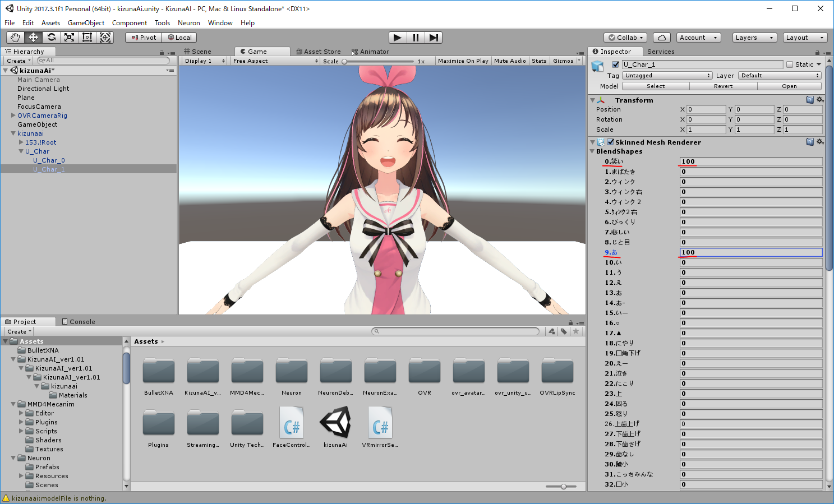Open Transform component help icon

coord(810,100)
